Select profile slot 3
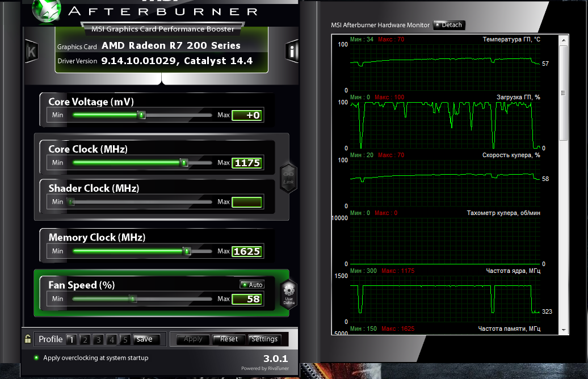The image size is (588, 379). (98, 340)
